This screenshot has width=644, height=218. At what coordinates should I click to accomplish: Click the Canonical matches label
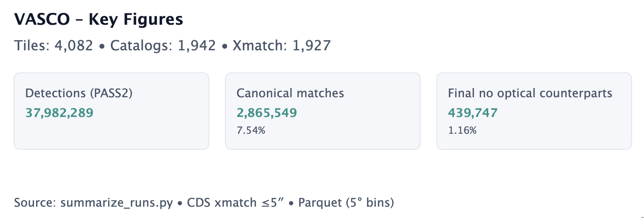[290, 93]
